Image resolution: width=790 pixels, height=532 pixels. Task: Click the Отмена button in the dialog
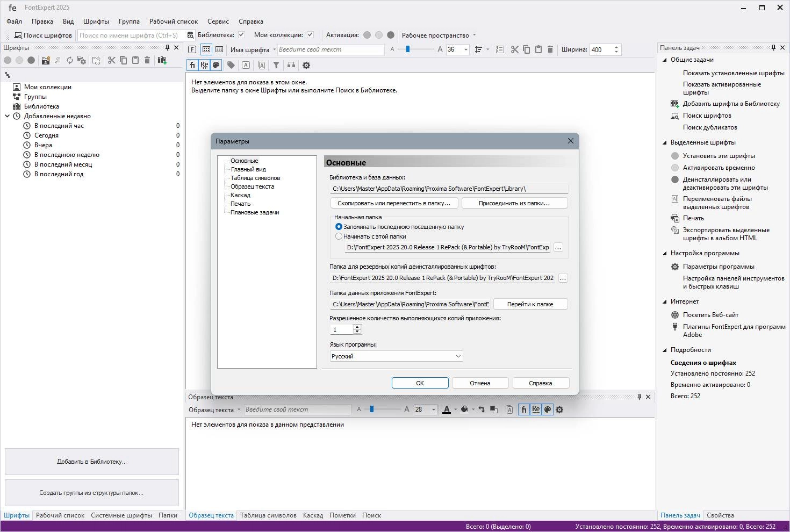480,383
